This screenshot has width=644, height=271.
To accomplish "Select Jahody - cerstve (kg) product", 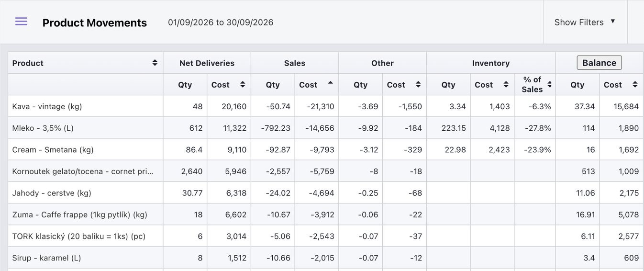I will pos(52,193).
